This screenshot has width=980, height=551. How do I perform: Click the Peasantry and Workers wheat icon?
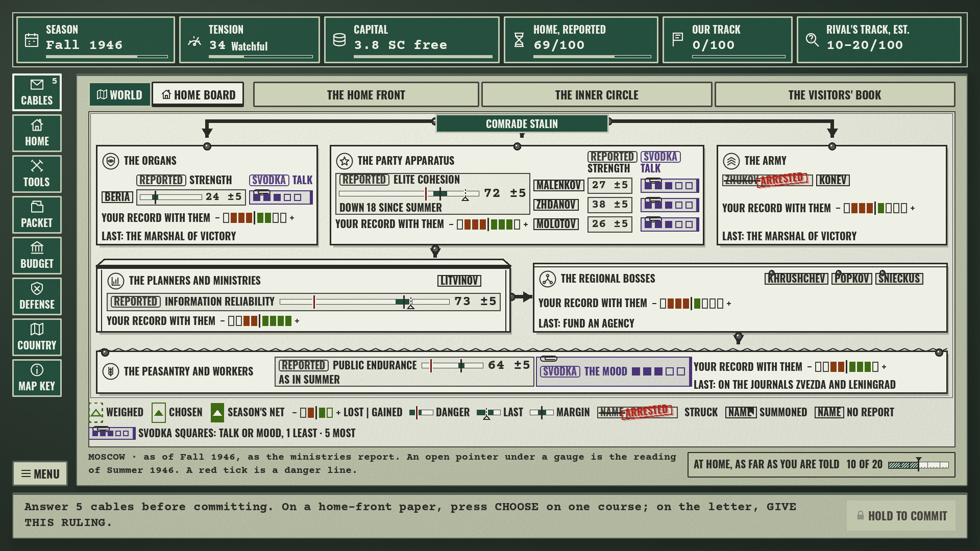click(111, 371)
